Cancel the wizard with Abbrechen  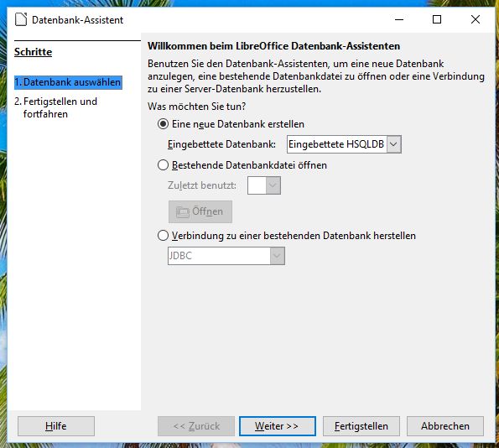pyautogui.click(x=444, y=426)
